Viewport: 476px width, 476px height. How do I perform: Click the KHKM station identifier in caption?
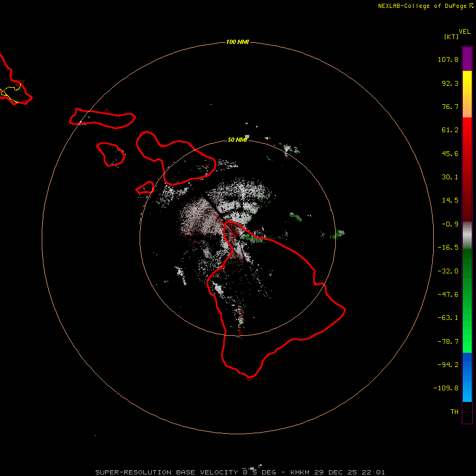coord(300,472)
